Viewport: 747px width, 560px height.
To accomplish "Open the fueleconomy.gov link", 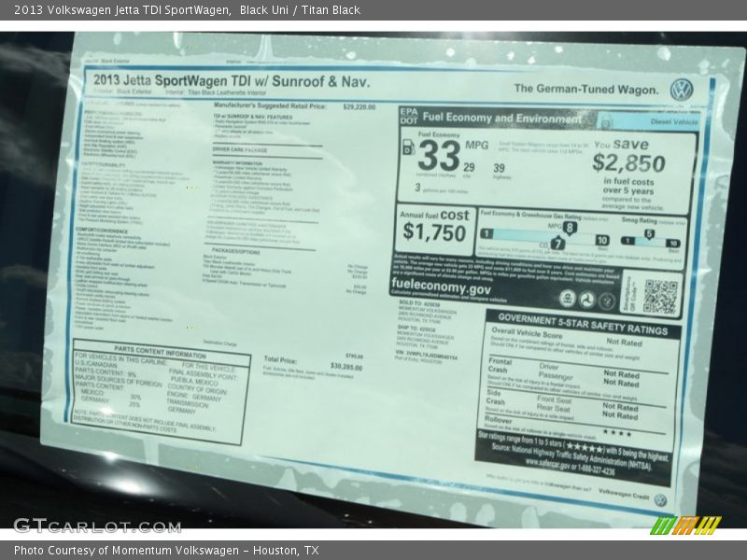I will click(441, 288).
